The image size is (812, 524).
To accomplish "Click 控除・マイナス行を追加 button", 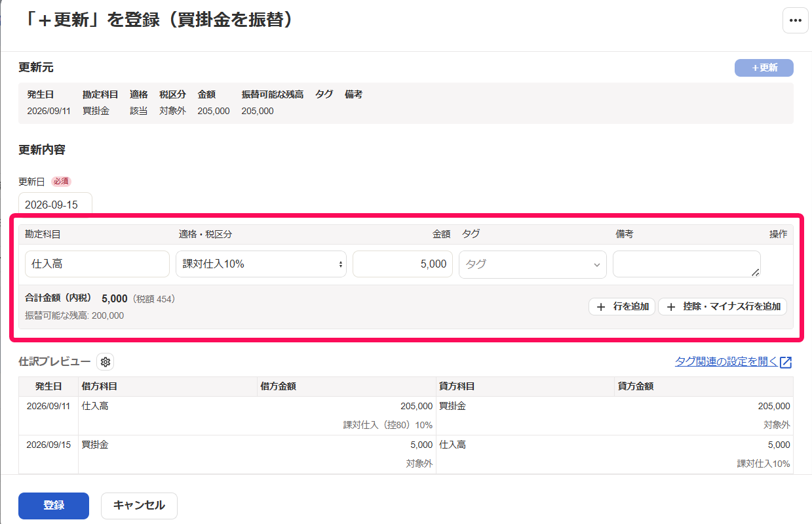I will point(722,306).
